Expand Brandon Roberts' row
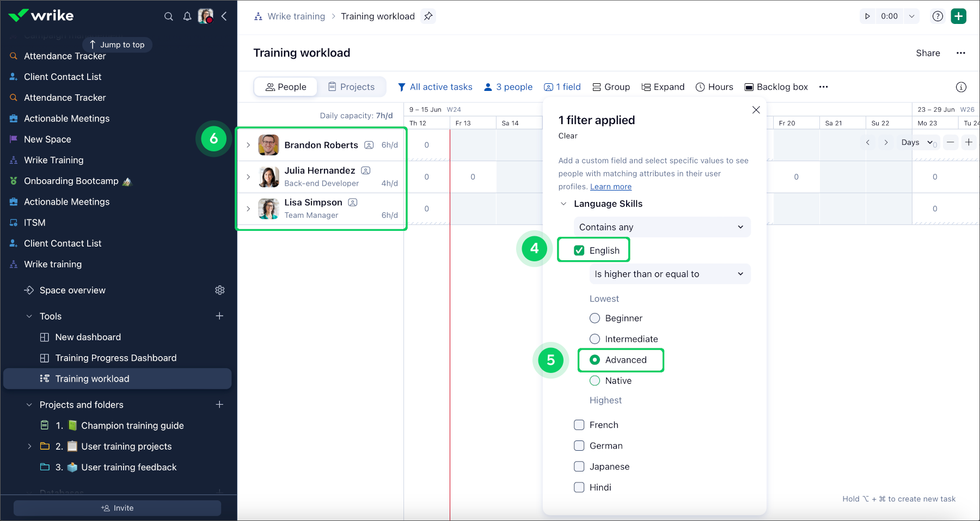 248,145
